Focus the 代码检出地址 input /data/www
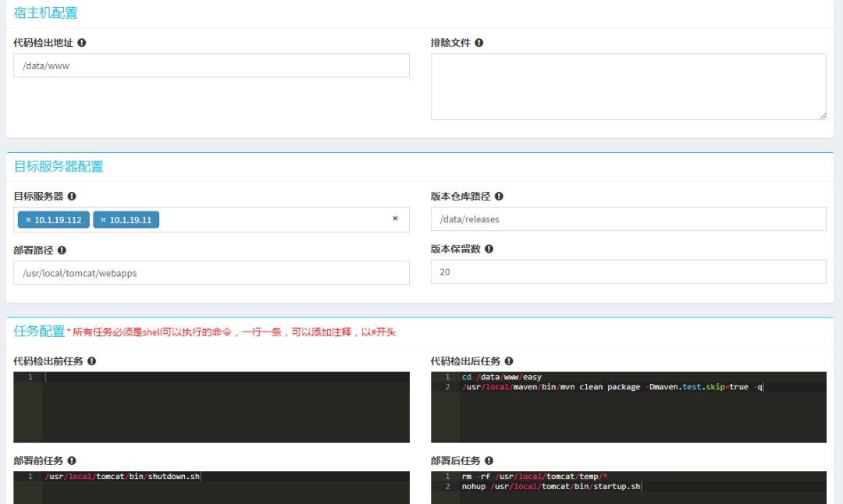843x504 pixels. click(212, 66)
